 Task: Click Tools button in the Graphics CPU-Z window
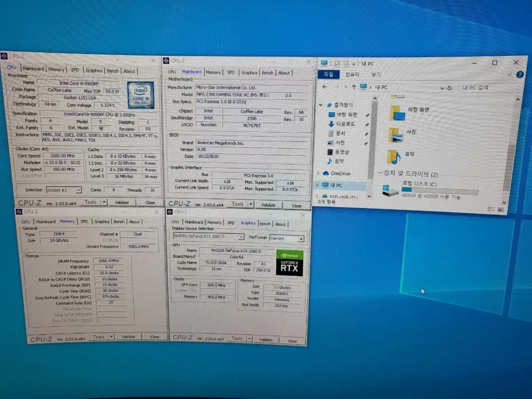click(237, 338)
